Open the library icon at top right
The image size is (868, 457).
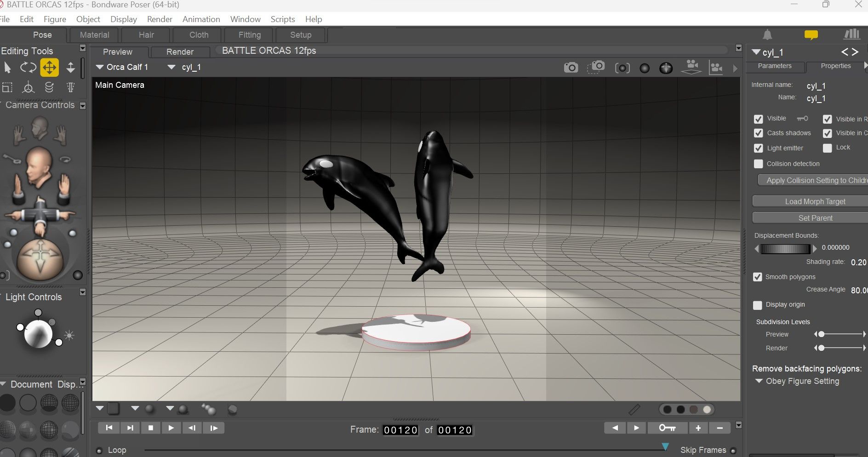[x=851, y=34]
